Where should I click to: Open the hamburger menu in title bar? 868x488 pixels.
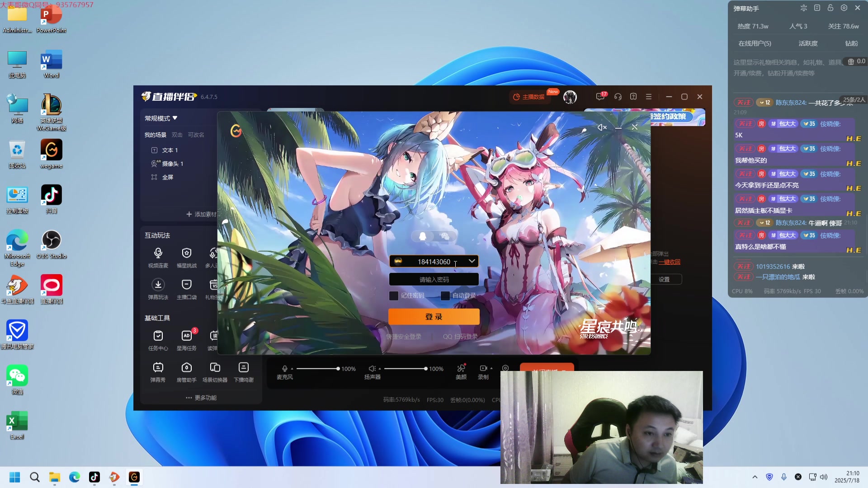[x=649, y=97]
